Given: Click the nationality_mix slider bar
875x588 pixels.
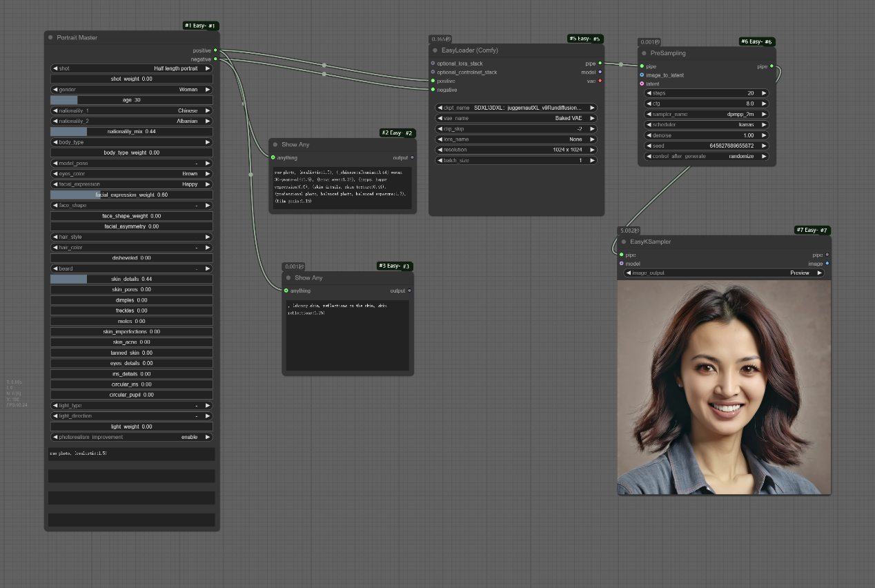Looking at the screenshot, I should pos(131,131).
